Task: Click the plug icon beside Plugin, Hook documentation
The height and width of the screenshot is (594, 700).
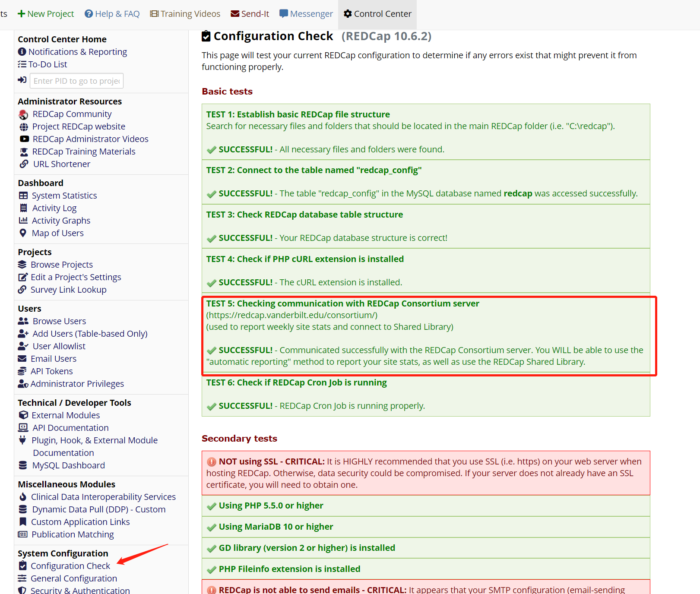Action: (x=22, y=440)
